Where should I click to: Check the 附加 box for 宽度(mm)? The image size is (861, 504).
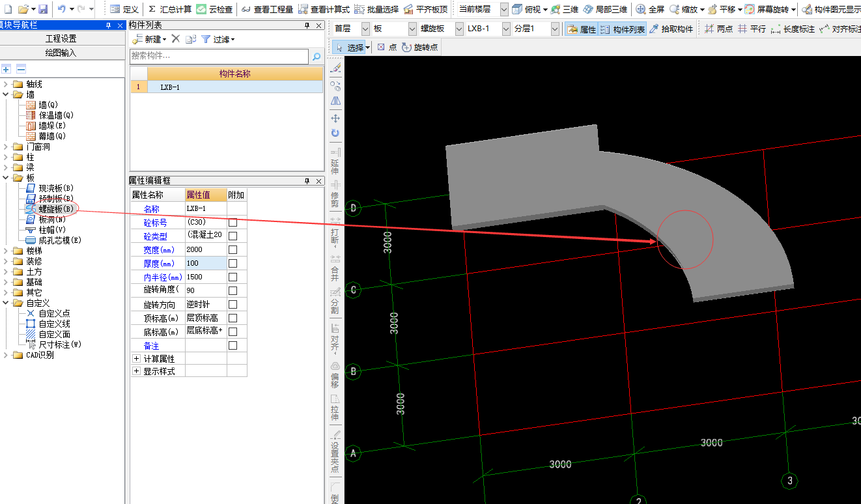(233, 250)
